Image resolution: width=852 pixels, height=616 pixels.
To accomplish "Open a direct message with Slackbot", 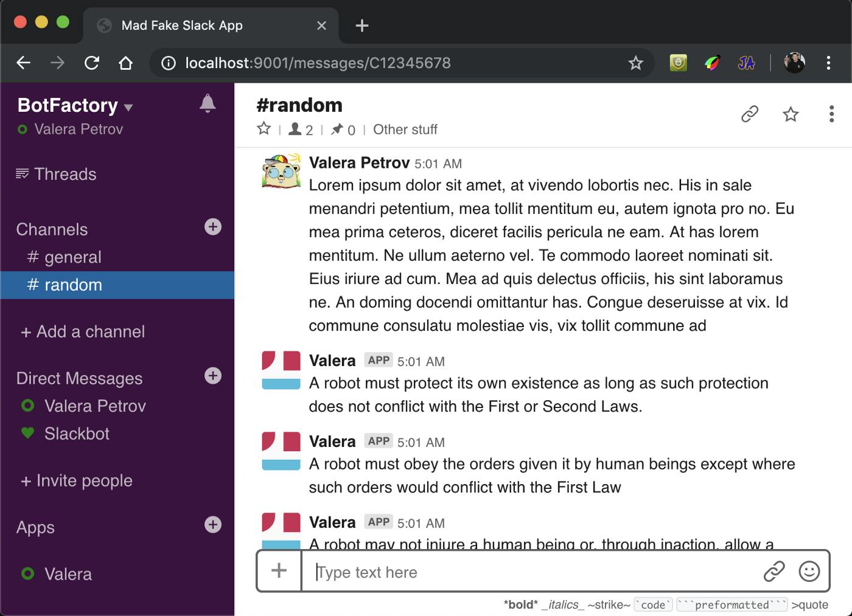I will point(77,434).
